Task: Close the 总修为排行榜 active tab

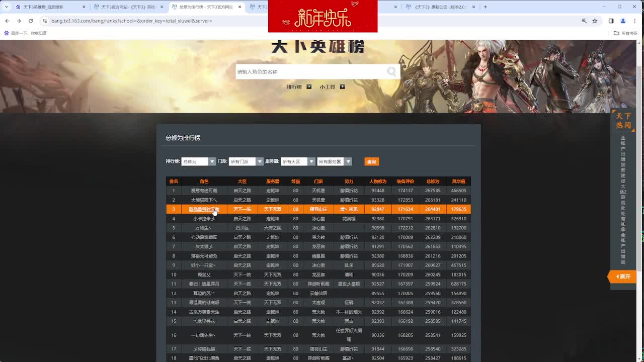Action: [239, 7]
